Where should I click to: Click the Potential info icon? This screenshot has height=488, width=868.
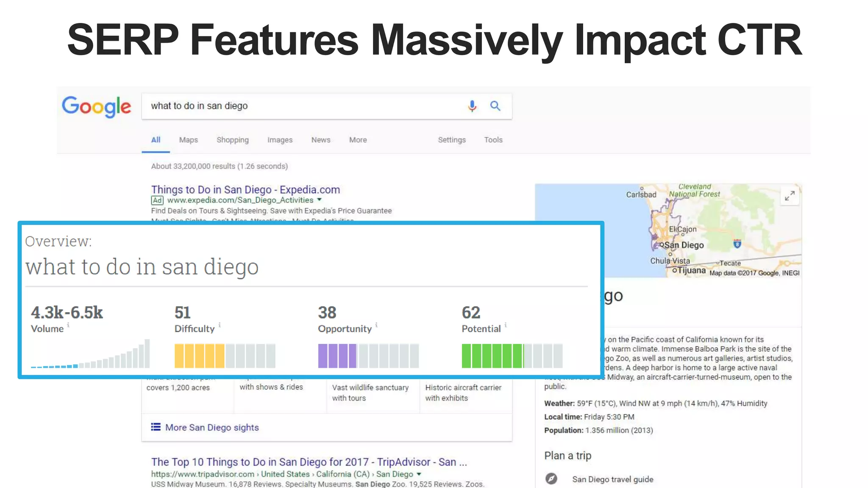[506, 325]
